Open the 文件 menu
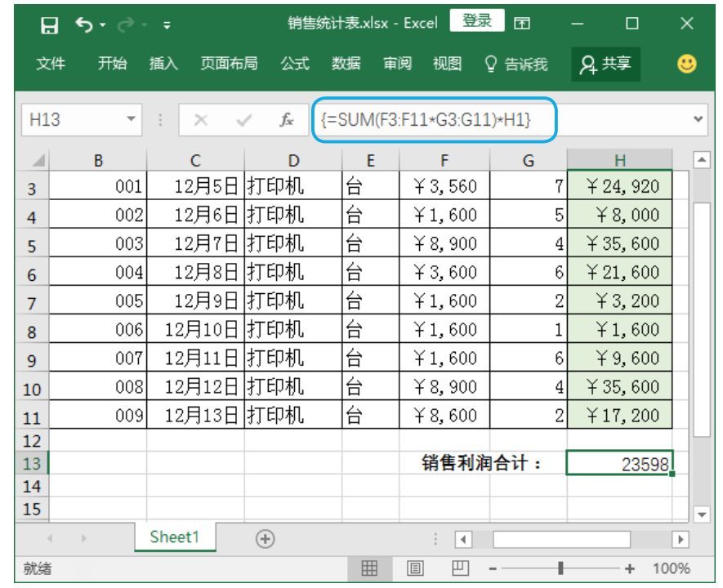The height and width of the screenshot is (588, 723). click(x=51, y=64)
